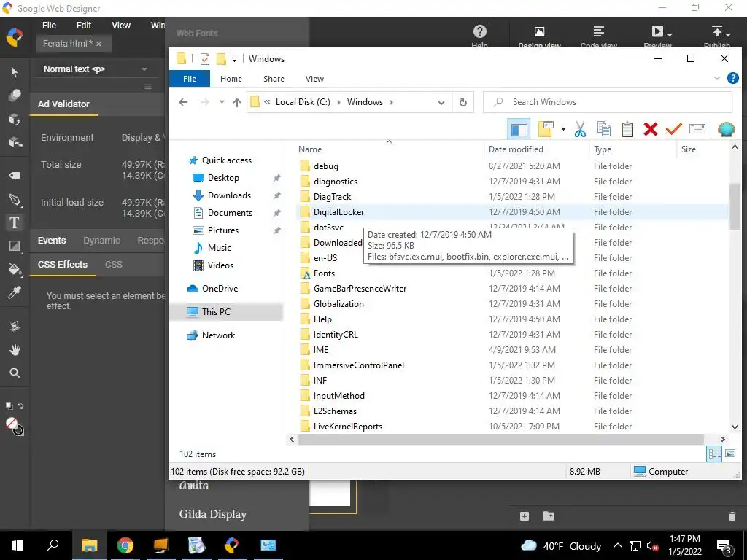747x560 pixels.
Task: Refresh the Windows folder listing
Action: (462, 102)
